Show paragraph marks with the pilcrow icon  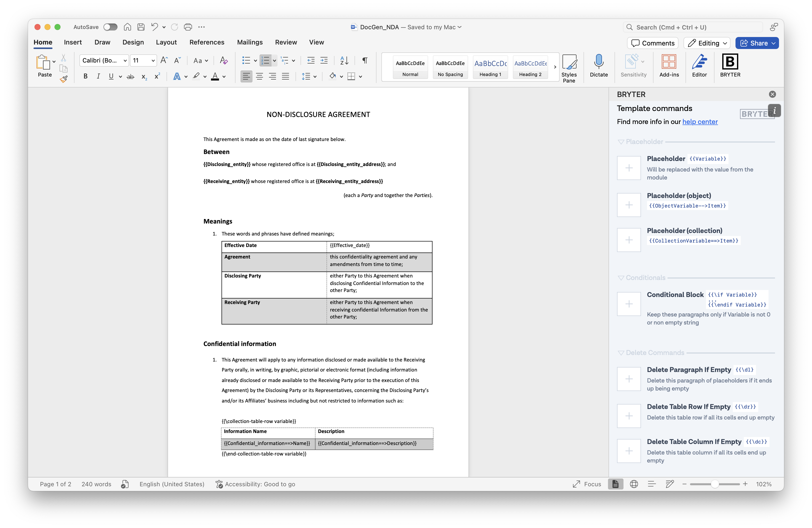tap(365, 60)
